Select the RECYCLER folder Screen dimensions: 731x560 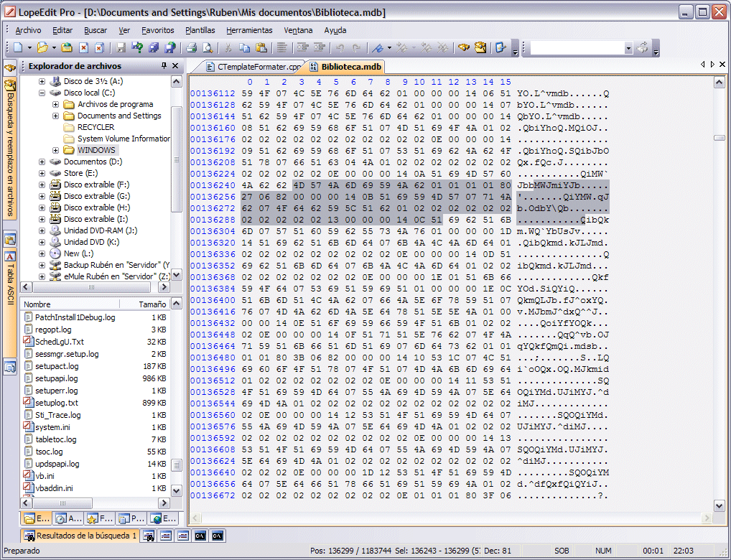(x=96, y=127)
